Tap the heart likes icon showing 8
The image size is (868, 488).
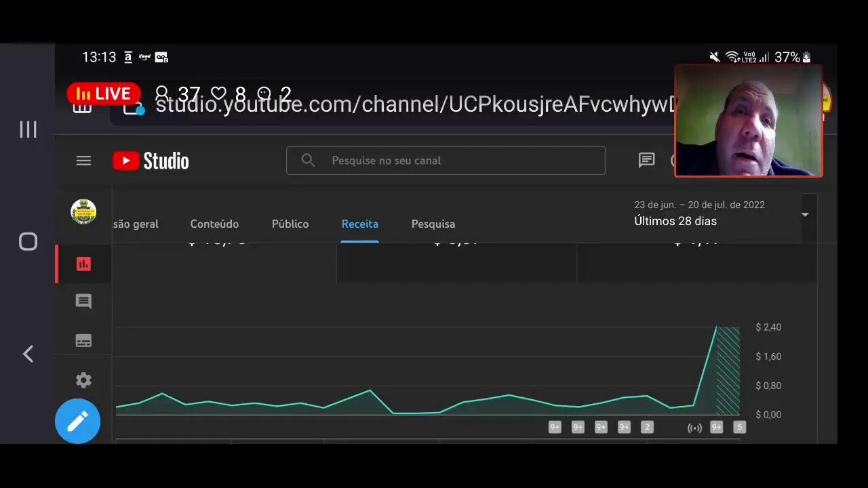pyautogui.click(x=218, y=94)
